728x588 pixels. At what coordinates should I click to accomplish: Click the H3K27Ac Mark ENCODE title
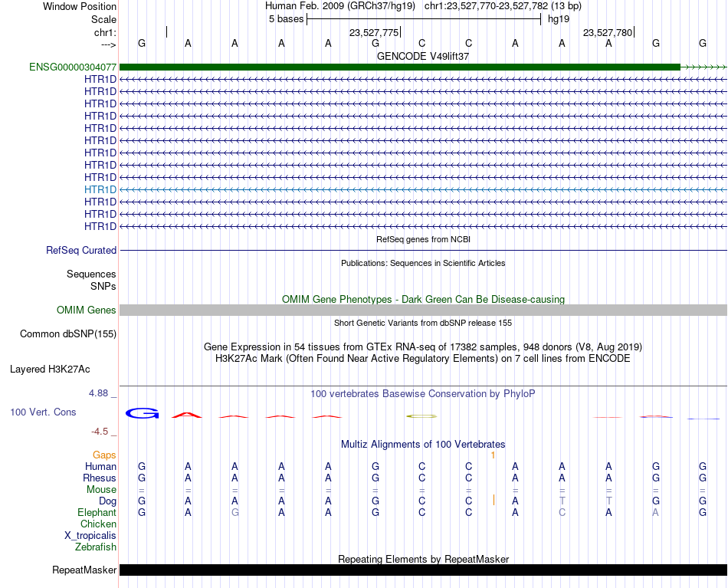point(423,359)
